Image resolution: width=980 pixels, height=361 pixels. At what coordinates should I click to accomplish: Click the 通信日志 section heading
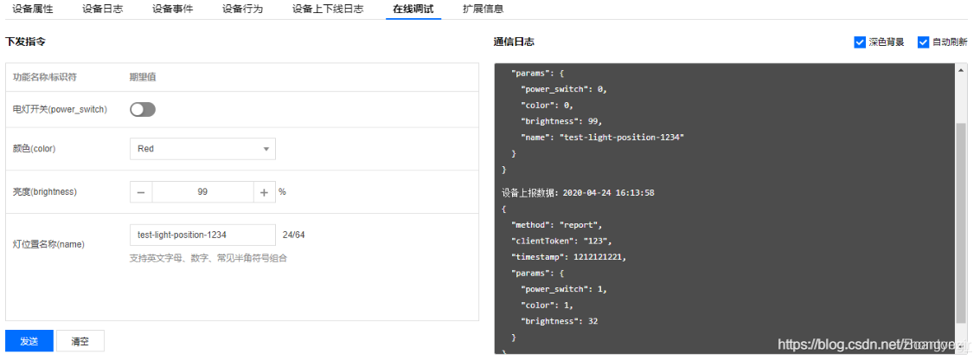tap(514, 42)
